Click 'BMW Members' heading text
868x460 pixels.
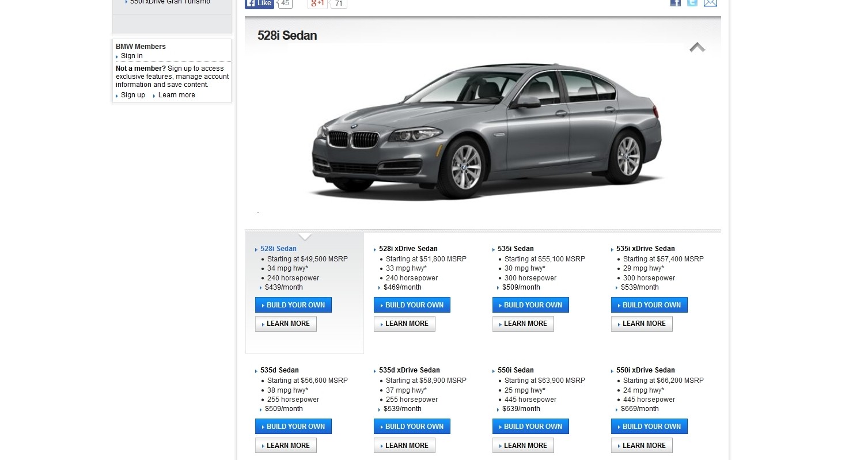coord(141,47)
